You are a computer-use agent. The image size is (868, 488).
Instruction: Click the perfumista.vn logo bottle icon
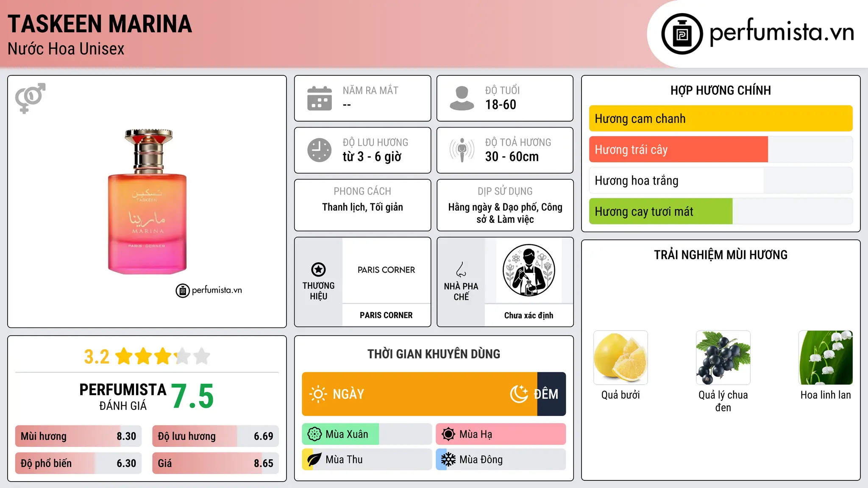(682, 34)
